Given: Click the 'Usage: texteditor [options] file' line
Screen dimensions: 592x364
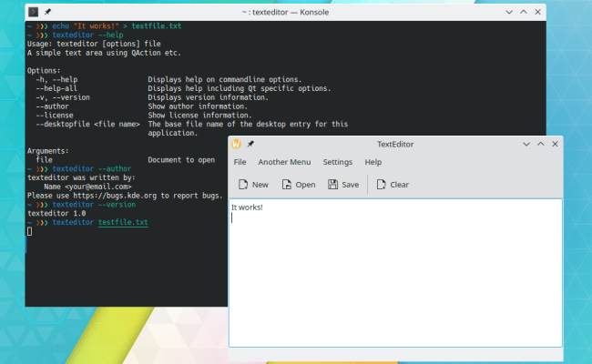Looking at the screenshot, I should [94, 44].
